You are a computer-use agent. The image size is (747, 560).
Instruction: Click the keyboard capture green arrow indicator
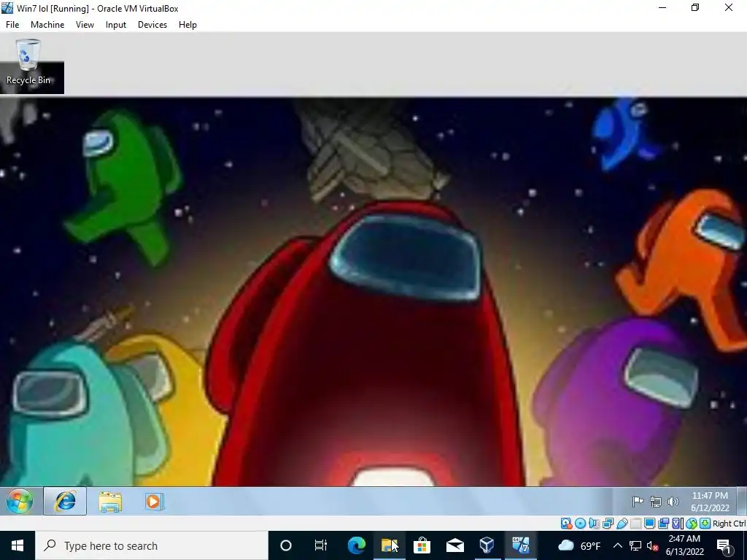705,524
